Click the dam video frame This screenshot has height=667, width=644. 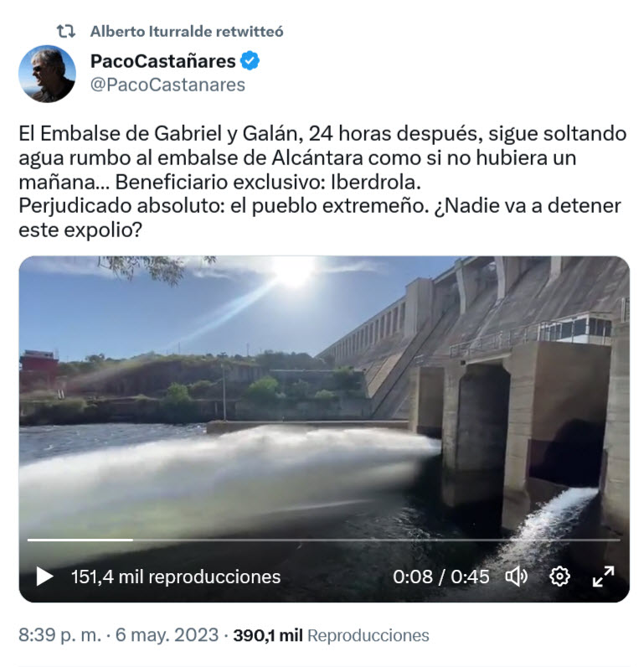(324, 429)
